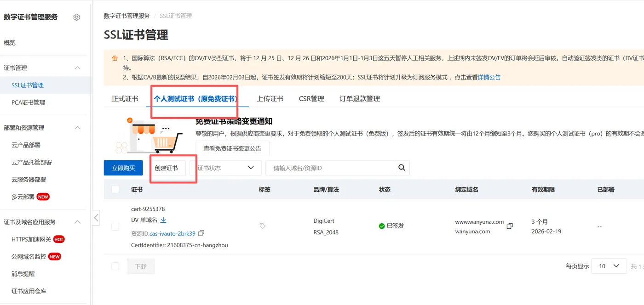Image resolution: width=644 pixels, height=305 pixels.
Task: Click the 绑定域名 column header
Action: click(467, 190)
